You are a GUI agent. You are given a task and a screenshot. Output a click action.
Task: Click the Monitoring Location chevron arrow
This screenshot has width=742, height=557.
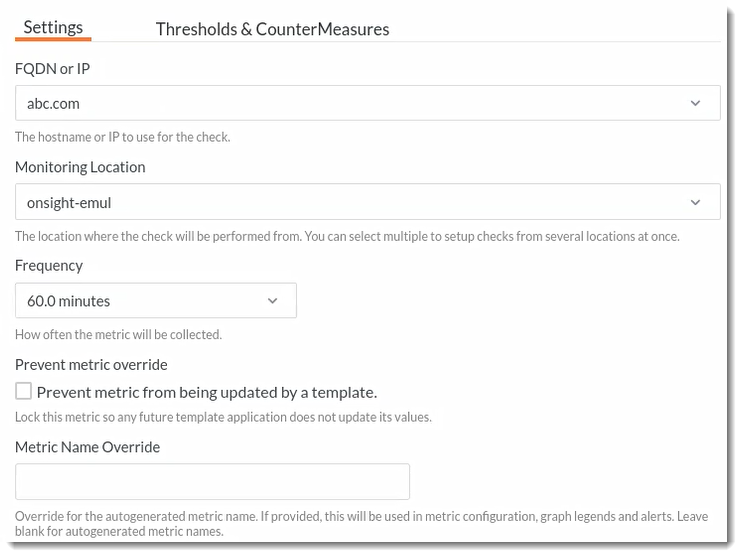point(696,202)
